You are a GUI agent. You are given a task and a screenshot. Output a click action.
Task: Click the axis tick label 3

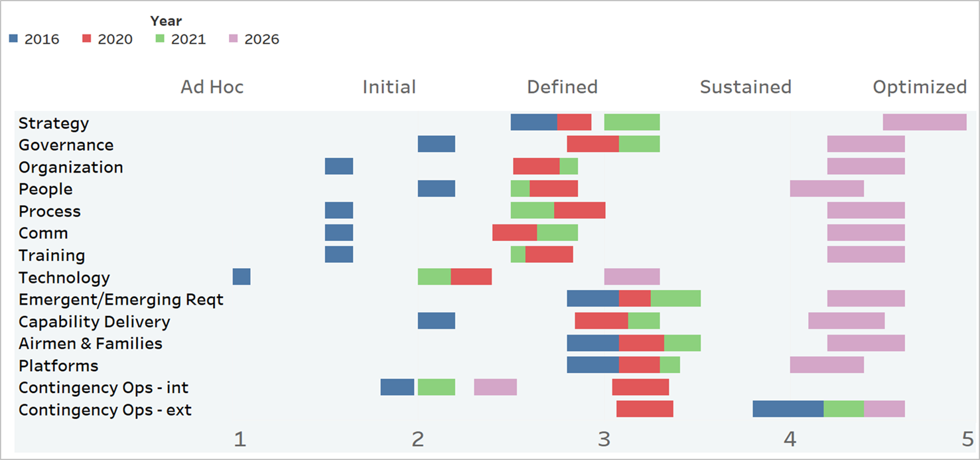click(x=604, y=439)
